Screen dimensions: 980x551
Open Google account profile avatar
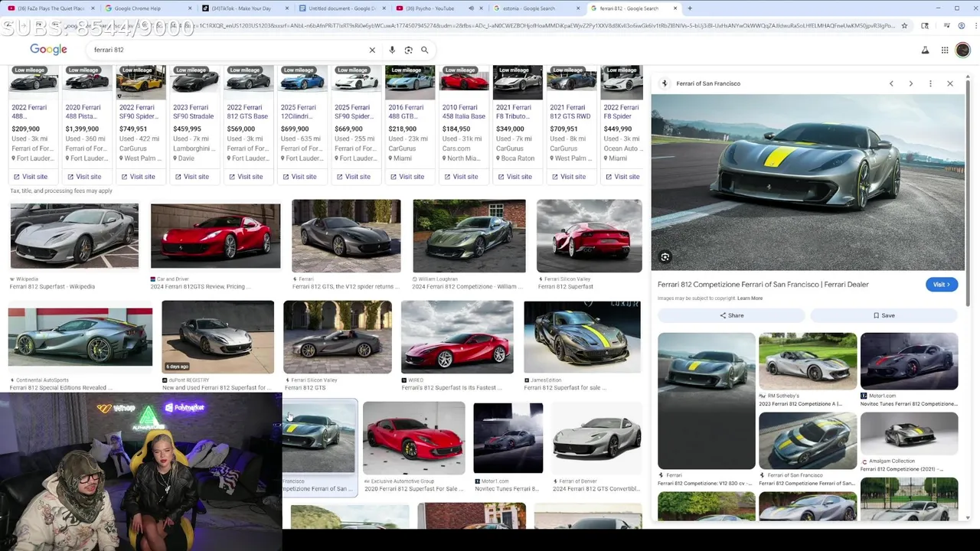(962, 51)
